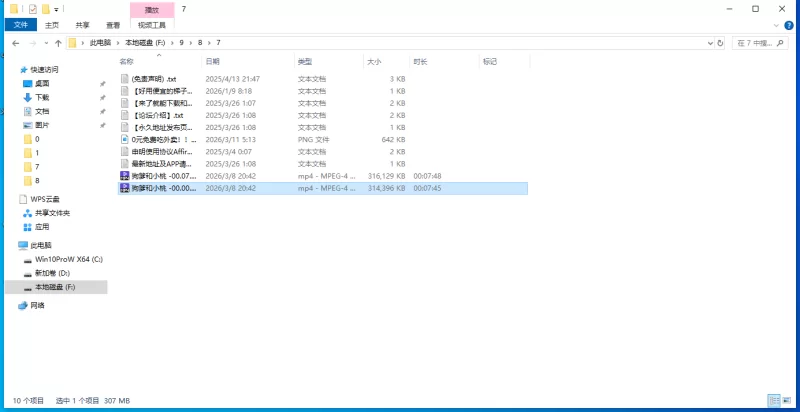This screenshot has height=412, width=800.
Task: Open the 查看 ribbon tab
Action: click(113, 24)
